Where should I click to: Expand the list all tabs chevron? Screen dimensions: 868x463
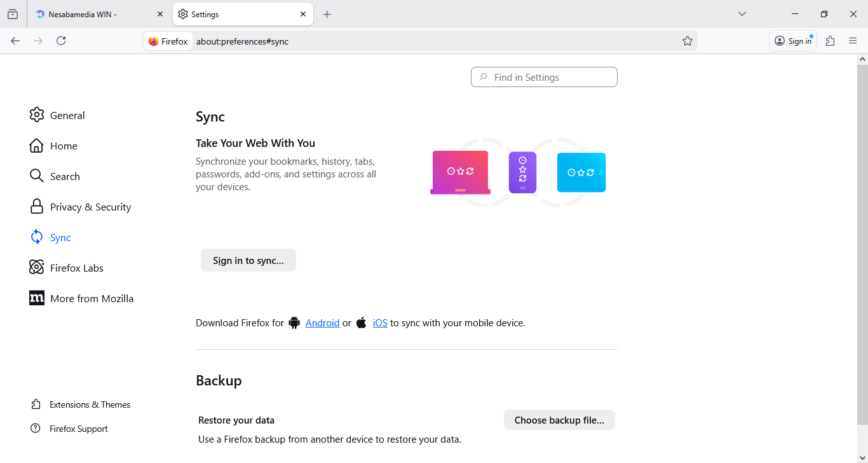click(x=742, y=14)
